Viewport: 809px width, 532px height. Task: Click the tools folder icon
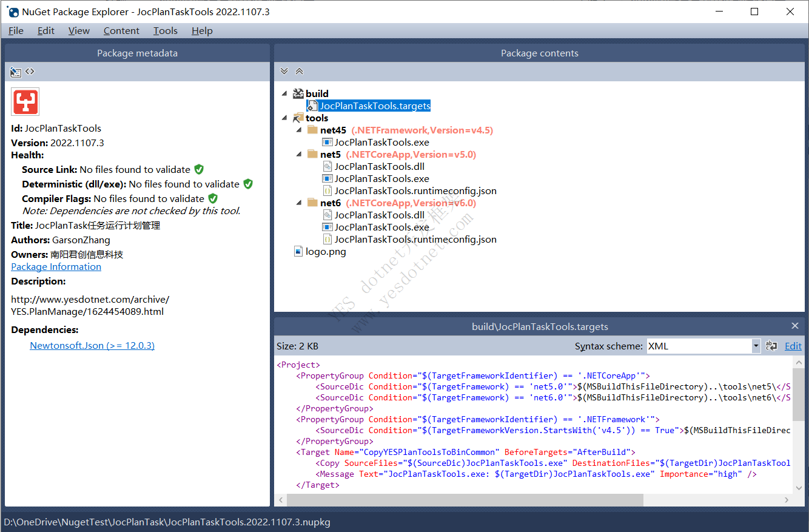pyautogui.click(x=298, y=118)
